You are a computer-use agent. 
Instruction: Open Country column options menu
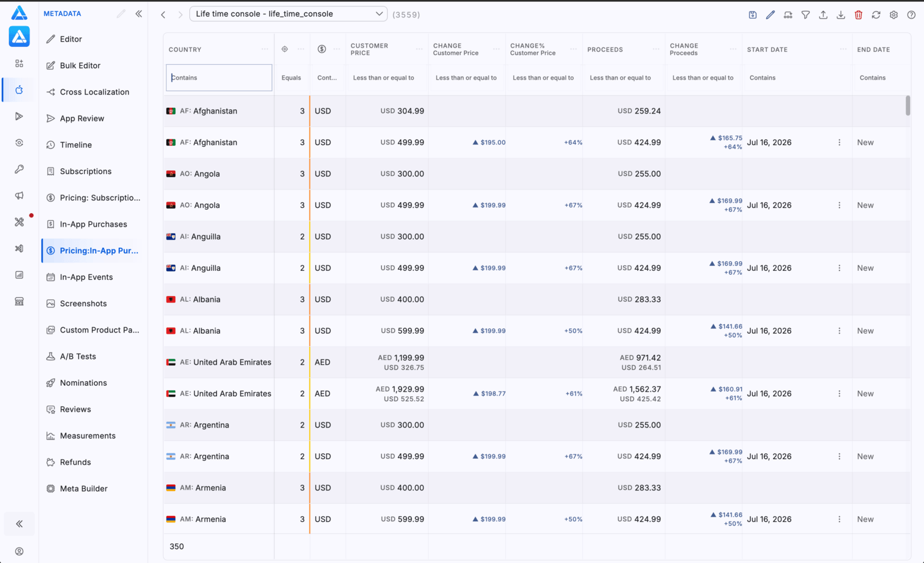coord(265,49)
